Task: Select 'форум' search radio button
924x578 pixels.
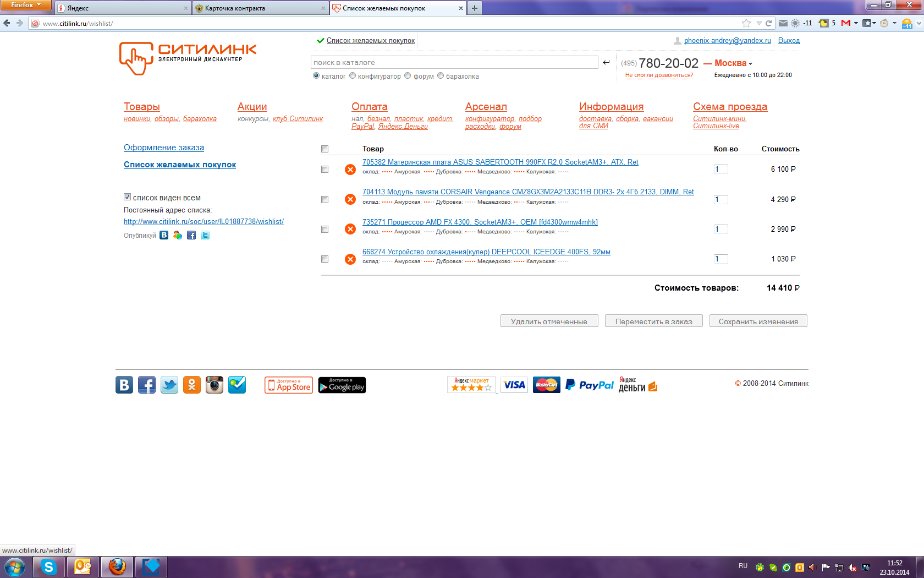Action: click(408, 76)
